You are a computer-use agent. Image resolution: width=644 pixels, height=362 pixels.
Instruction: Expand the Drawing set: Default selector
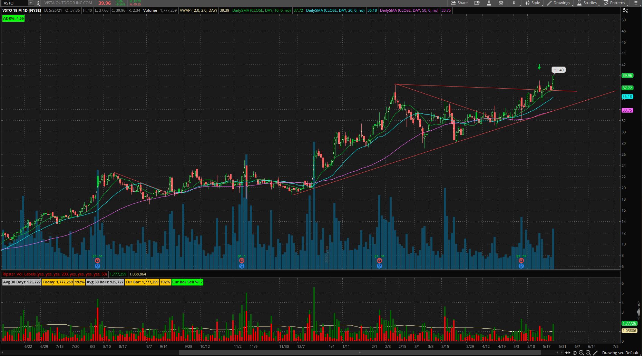[620, 353]
